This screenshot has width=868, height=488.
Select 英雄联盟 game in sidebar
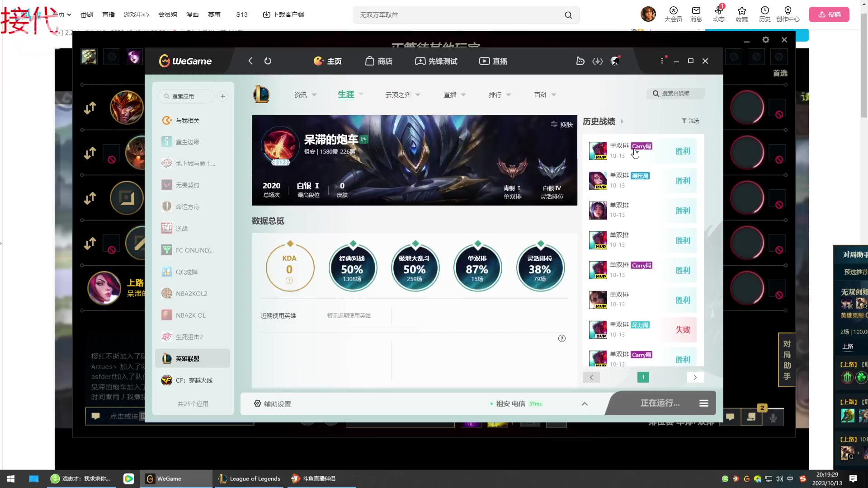coord(192,358)
